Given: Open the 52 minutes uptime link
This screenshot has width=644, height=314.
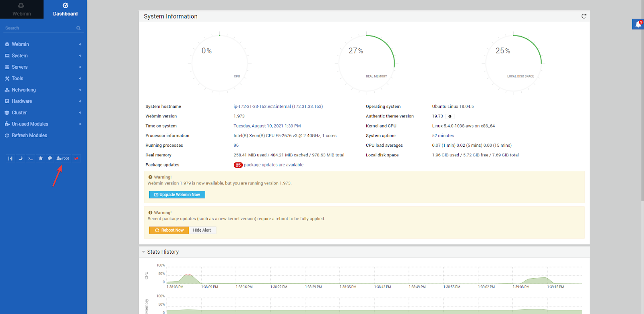Looking at the screenshot, I should (443, 136).
